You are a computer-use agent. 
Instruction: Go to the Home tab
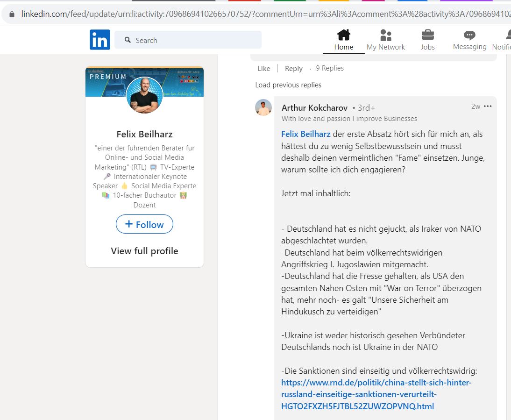343,40
